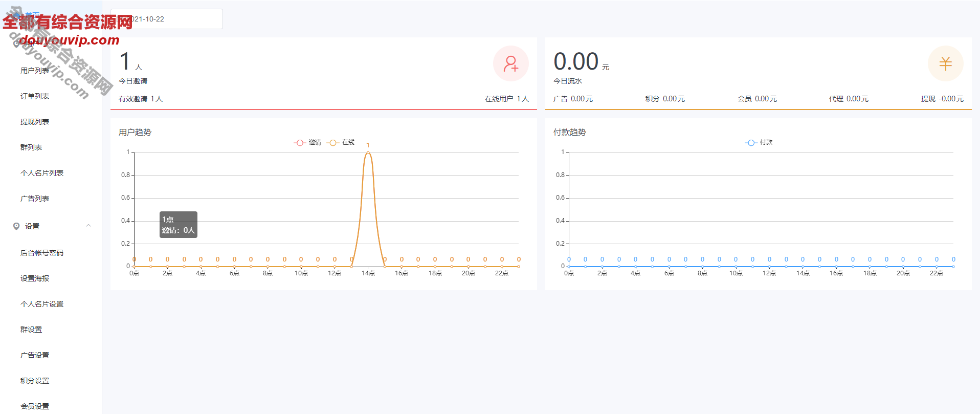Click the peak data point at 14点
The image size is (980, 414).
tap(368, 152)
